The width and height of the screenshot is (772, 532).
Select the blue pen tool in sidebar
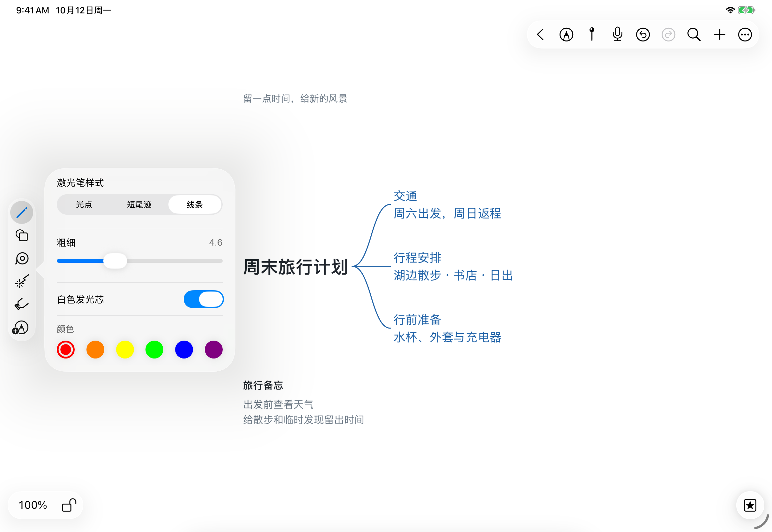pyautogui.click(x=22, y=212)
